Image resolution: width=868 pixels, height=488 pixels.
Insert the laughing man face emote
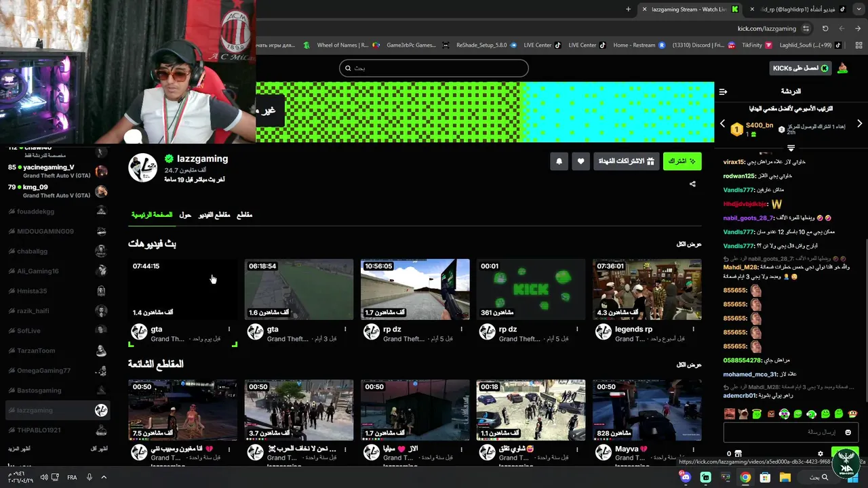point(730,413)
